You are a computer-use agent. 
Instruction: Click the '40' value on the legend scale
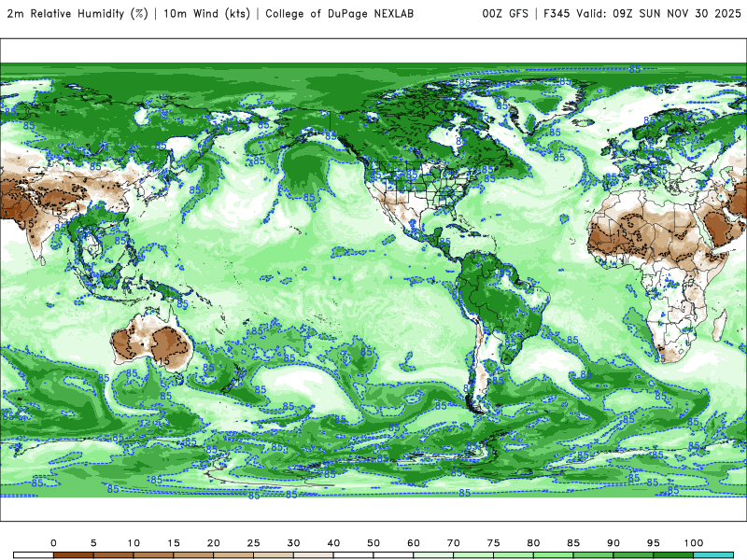click(x=333, y=543)
